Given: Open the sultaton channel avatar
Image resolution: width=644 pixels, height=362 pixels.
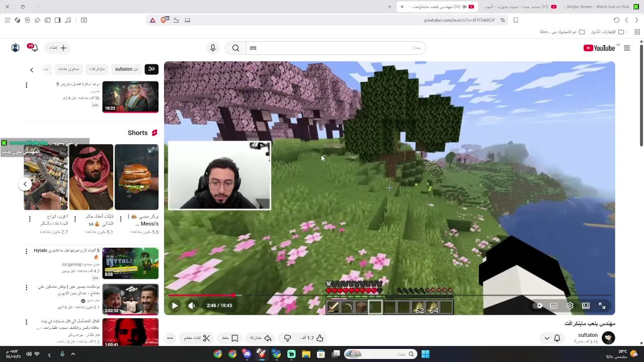Looking at the screenshot, I should tap(608, 338).
